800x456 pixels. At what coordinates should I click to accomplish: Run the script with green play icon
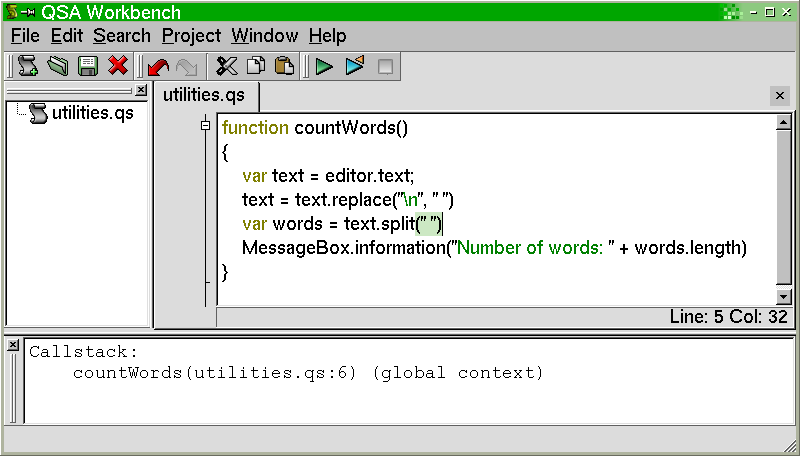click(x=324, y=66)
